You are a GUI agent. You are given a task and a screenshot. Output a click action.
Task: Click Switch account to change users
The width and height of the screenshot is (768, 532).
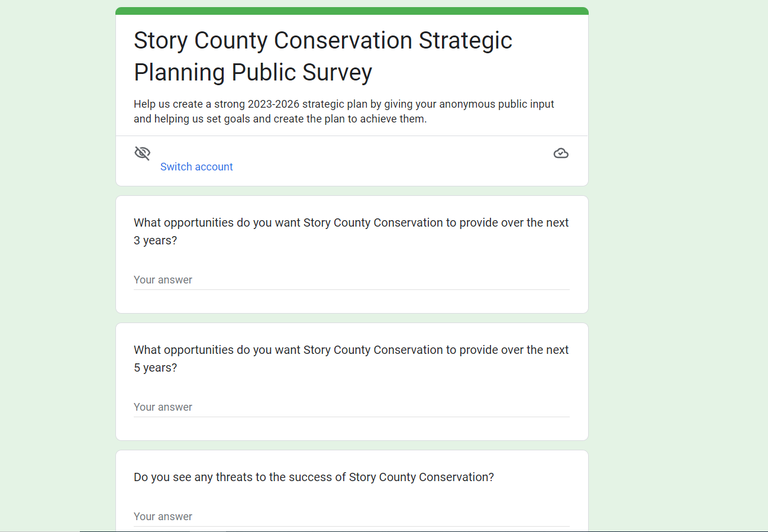point(196,166)
